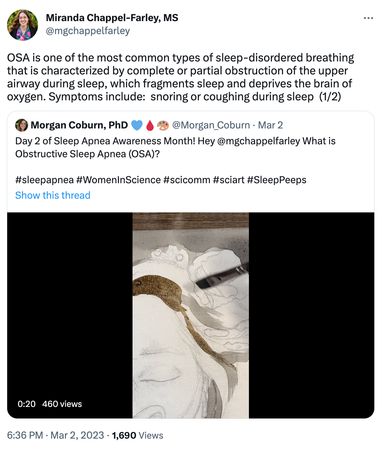
Task: Open the #sciart hashtag
Action: coord(229,180)
